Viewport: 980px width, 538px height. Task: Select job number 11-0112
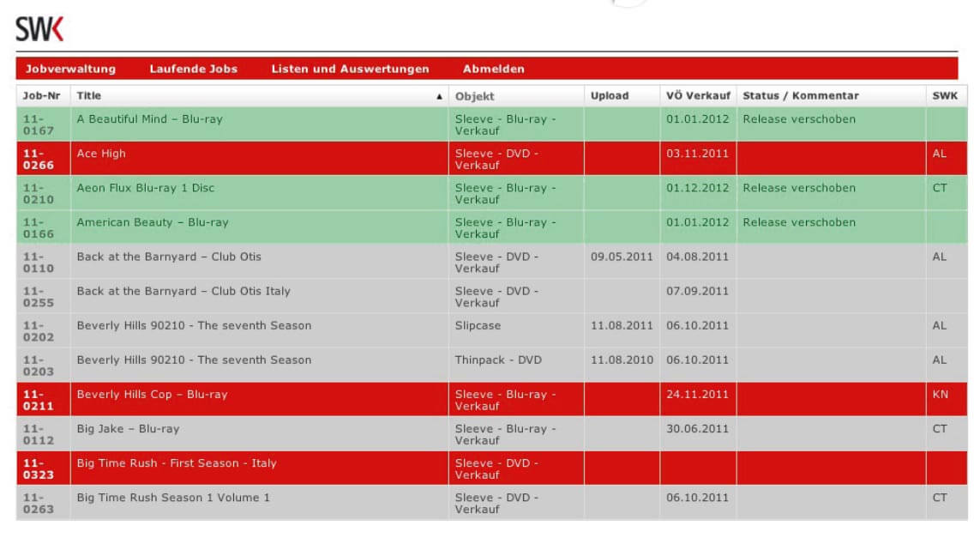[38, 434]
